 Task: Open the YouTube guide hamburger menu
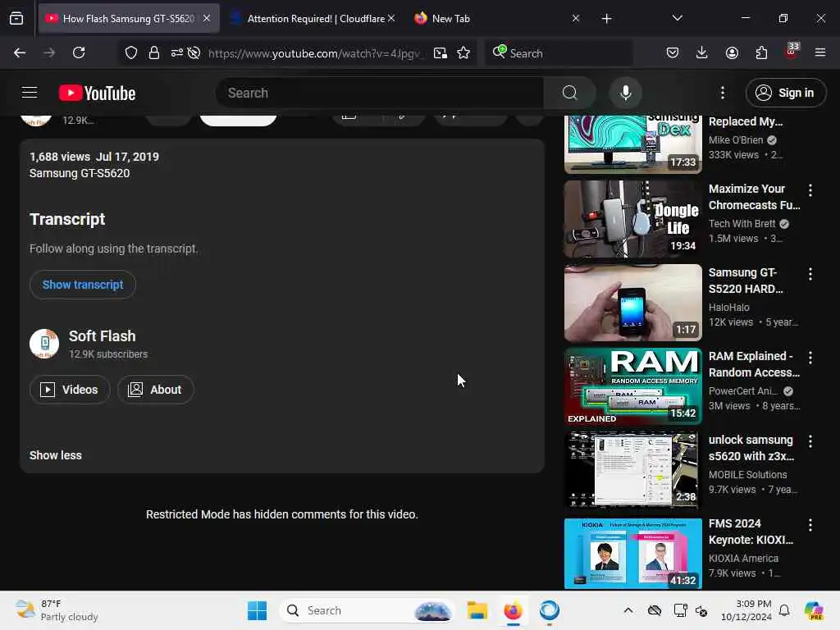click(x=30, y=93)
